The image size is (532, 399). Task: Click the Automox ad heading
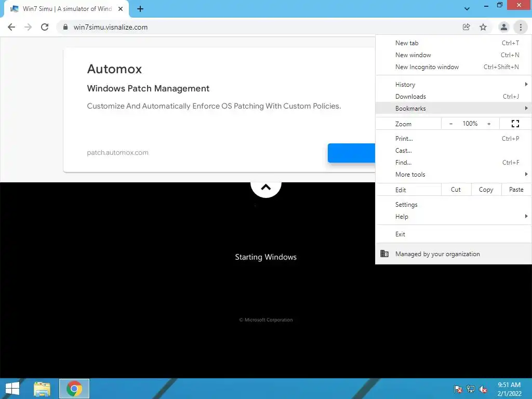point(114,69)
